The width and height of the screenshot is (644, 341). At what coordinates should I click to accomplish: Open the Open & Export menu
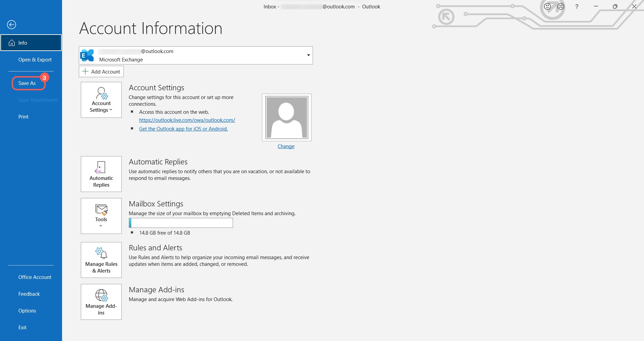click(x=35, y=60)
